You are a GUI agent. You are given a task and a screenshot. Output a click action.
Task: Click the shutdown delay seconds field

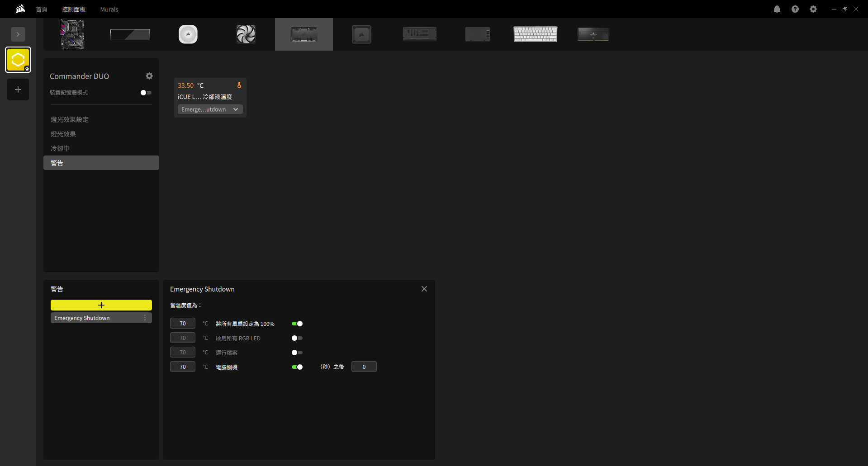click(x=364, y=367)
